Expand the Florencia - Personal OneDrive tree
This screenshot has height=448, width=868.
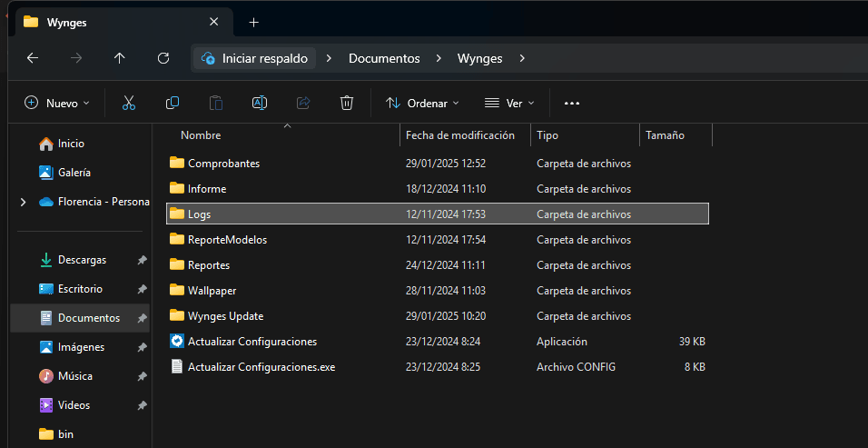point(23,202)
